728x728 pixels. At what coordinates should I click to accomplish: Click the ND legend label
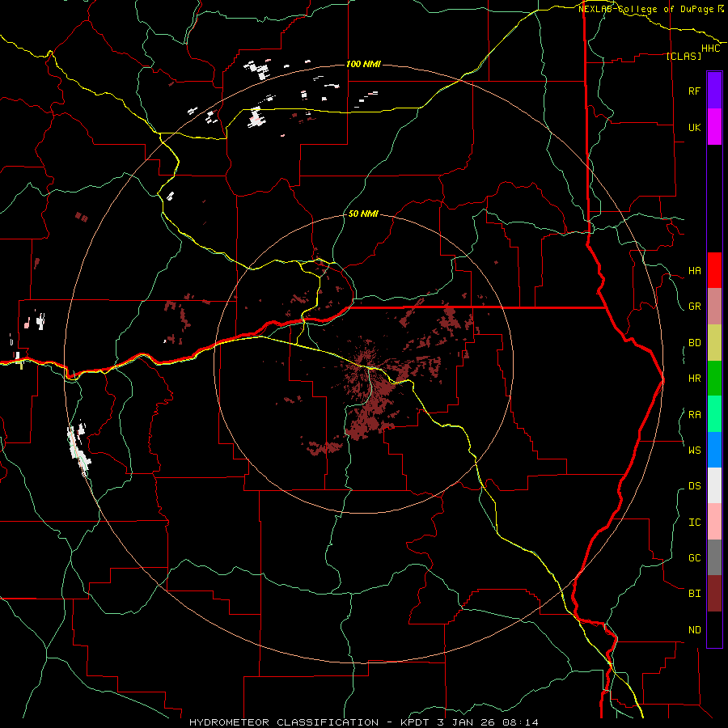(x=694, y=630)
